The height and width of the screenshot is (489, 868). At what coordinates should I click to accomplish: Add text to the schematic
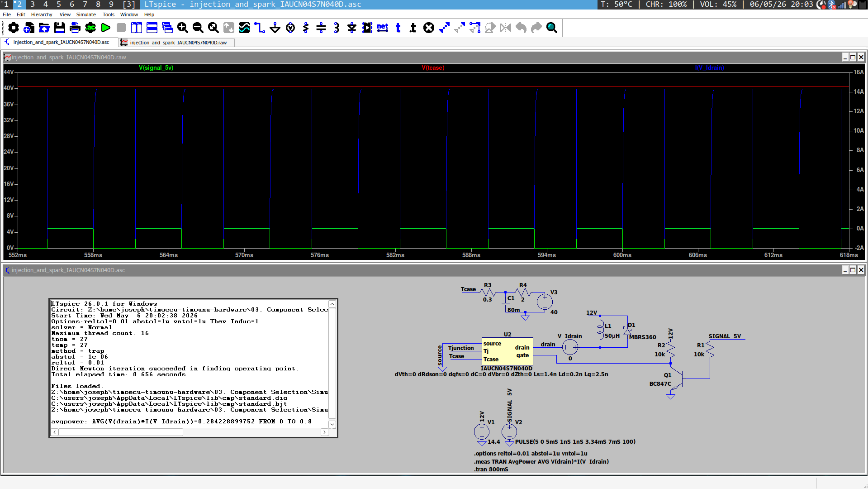(x=398, y=28)
